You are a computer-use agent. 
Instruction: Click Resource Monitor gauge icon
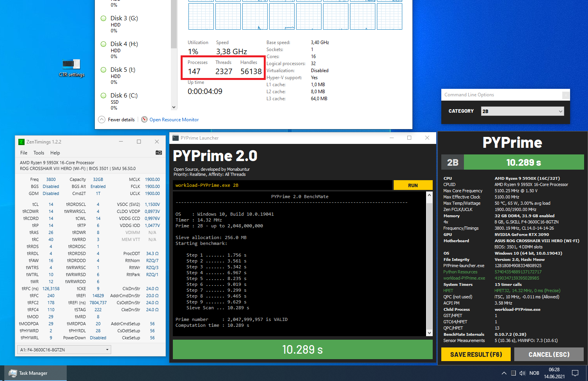(144, 119)
